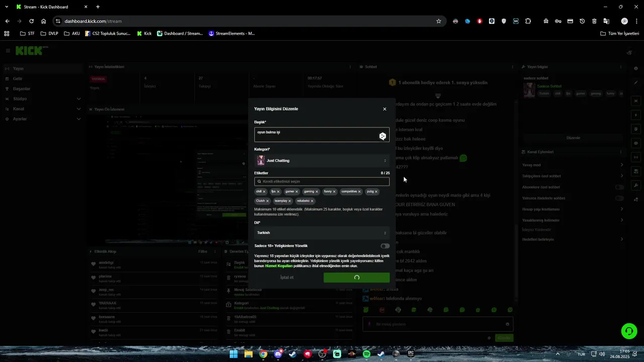Screen dimensions: 644x362
Task: Open the Dil Turkish language dropdown
Action: [322, 233]
